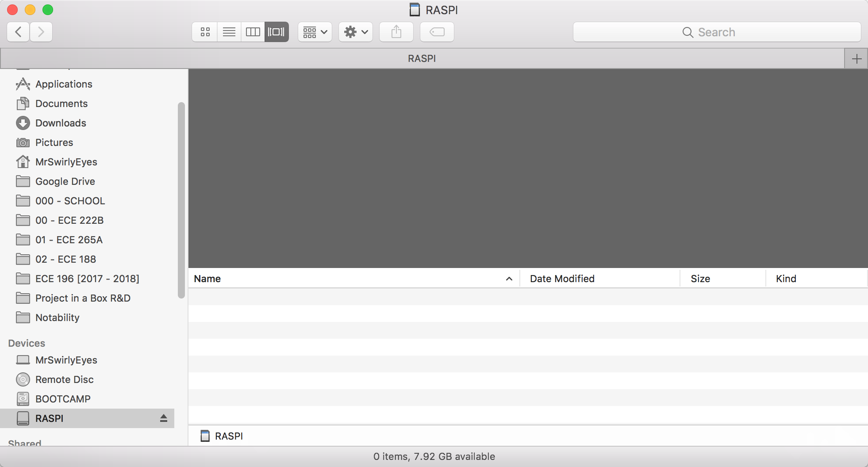Click the Edit Tags icon
The width and height of the screenshot is (868, 467).
437,32
